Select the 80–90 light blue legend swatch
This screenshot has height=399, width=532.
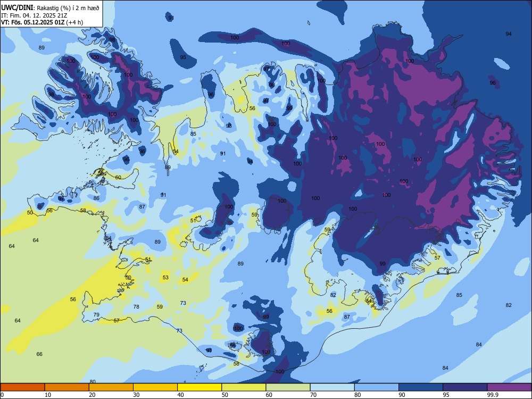[x=377, y=387]
